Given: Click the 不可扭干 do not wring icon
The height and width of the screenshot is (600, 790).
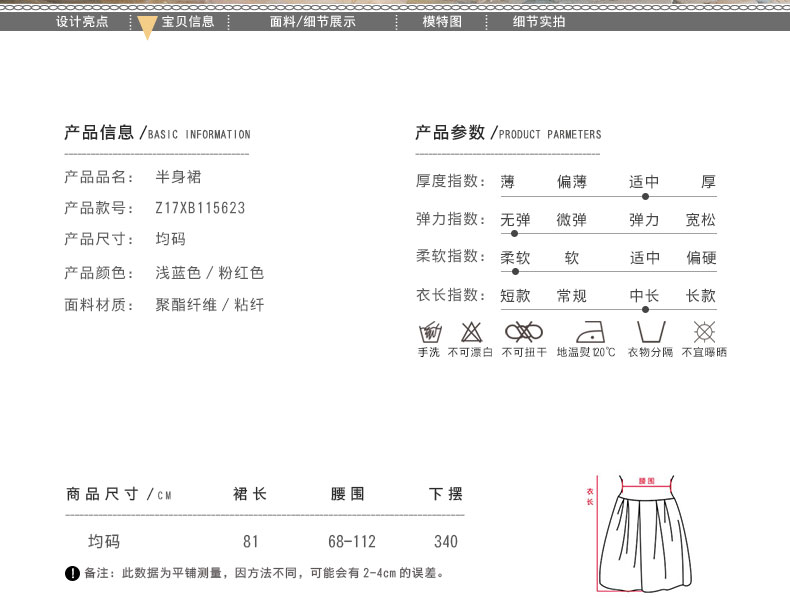Looking at the screenshot, I should 523,332.
